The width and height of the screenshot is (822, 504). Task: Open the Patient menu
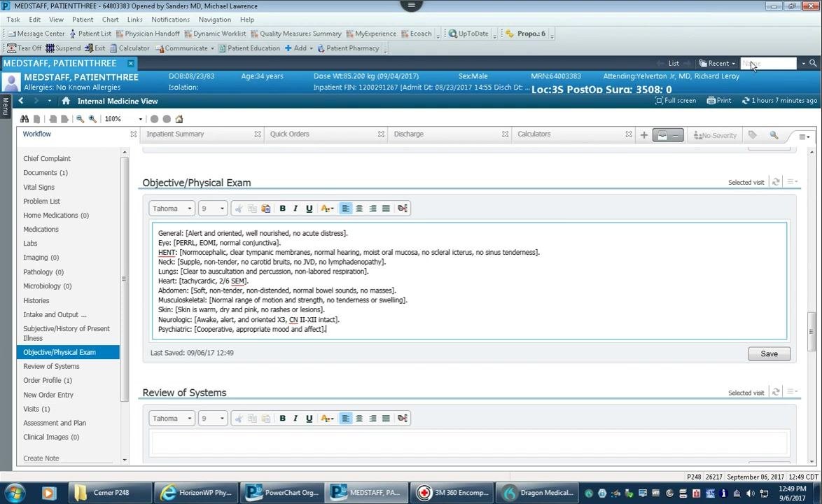click(x=83, y=20)
